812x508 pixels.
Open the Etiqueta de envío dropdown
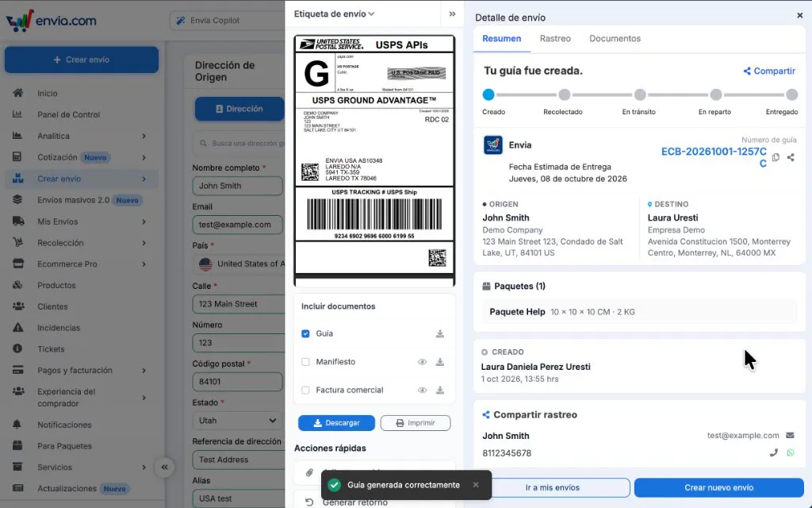pos(334,14)
